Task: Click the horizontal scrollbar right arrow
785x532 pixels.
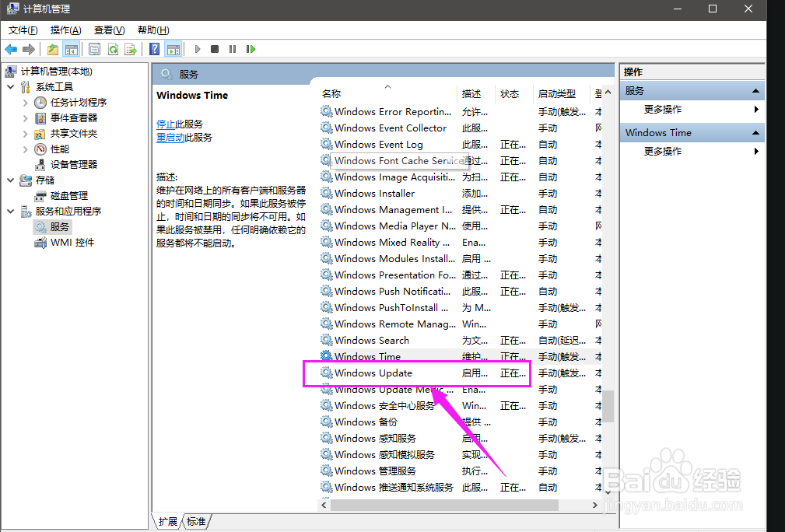Action: [x=594, y=505]
